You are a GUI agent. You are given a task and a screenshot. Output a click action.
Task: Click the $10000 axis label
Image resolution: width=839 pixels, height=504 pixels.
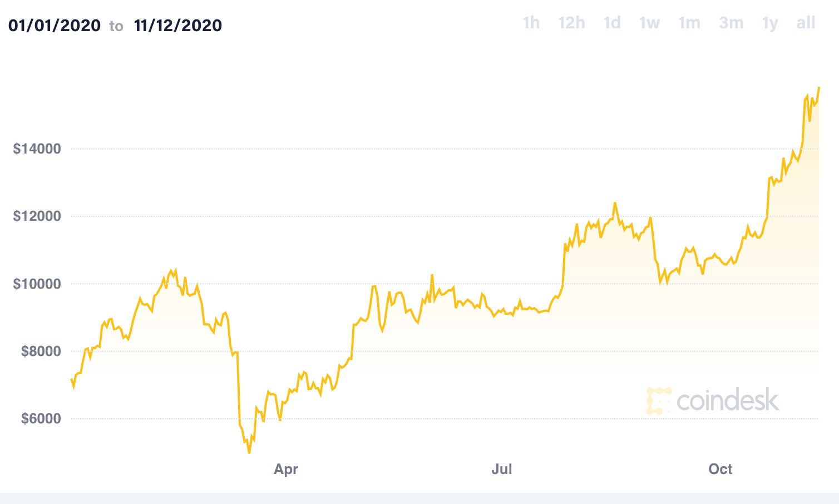(x=37, y=284)
